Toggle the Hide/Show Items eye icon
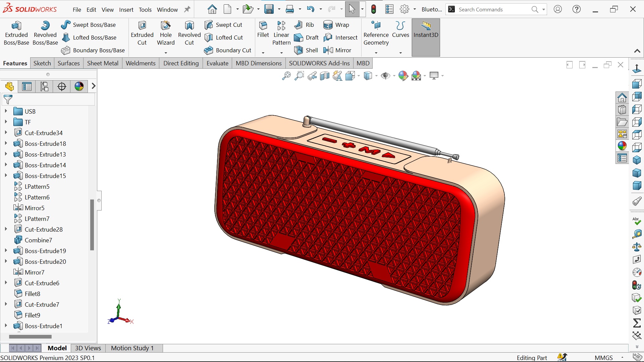 tap(385, 76)
